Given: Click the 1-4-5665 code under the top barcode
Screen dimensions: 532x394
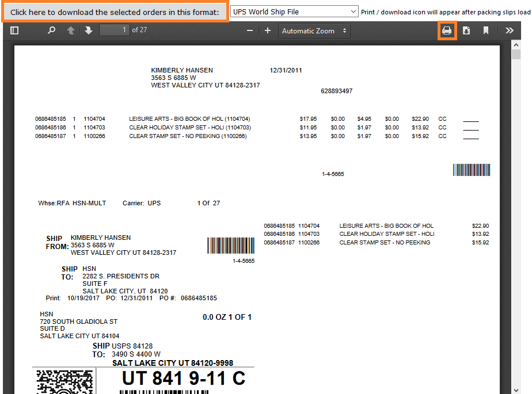Looking at the screenshot, I should 333,174.
